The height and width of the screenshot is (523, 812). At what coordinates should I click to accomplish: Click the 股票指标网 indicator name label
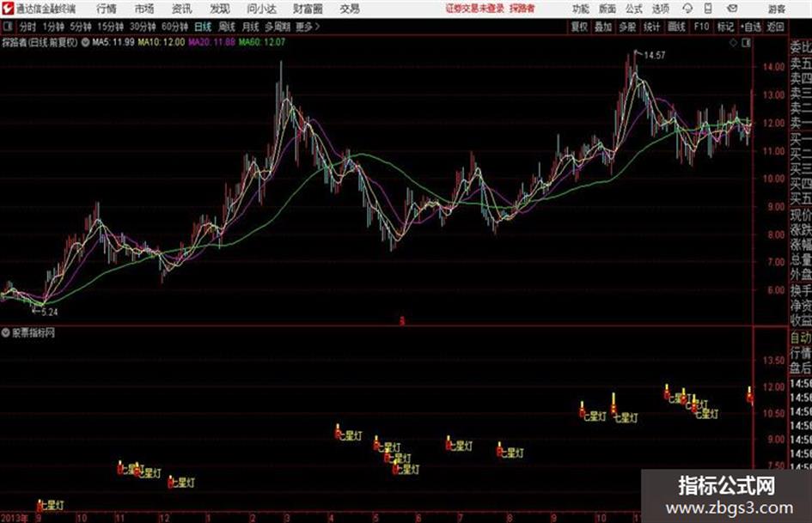34,332
